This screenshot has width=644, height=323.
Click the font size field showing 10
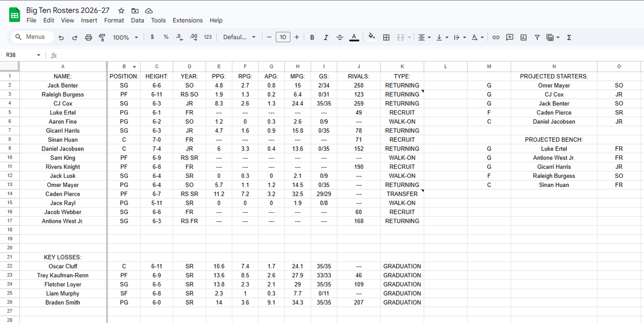[283, 37]
